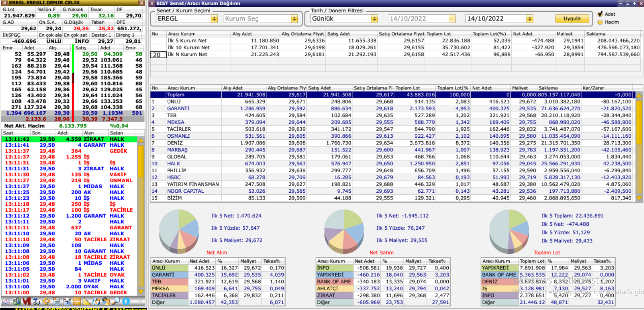Click the orange X icon left of EREGL EREGLI DEMIR CELIK

pyautogui.click(x=4, y=3)
